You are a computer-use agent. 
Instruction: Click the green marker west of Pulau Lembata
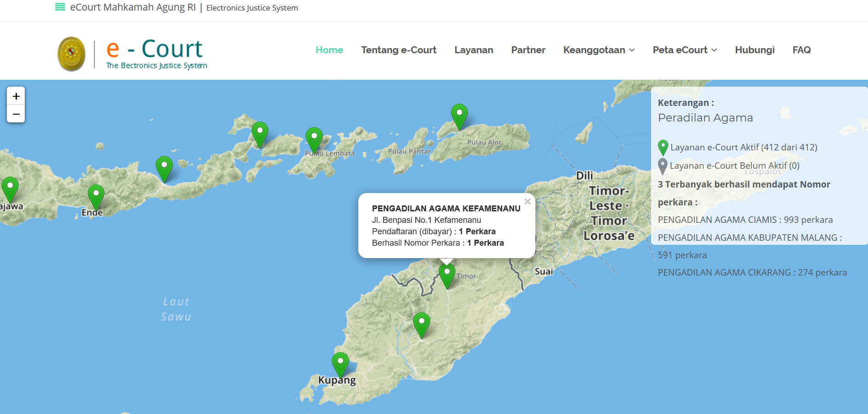260,134
